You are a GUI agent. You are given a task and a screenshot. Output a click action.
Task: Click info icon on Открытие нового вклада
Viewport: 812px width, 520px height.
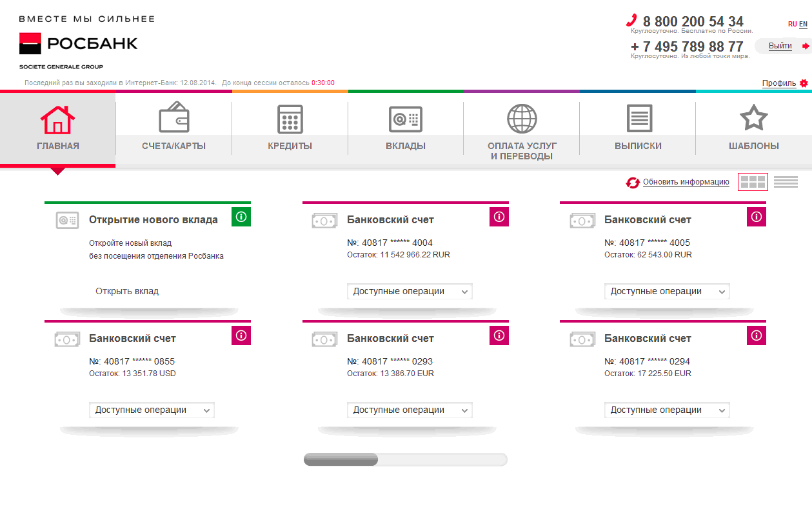click(241, 217)
